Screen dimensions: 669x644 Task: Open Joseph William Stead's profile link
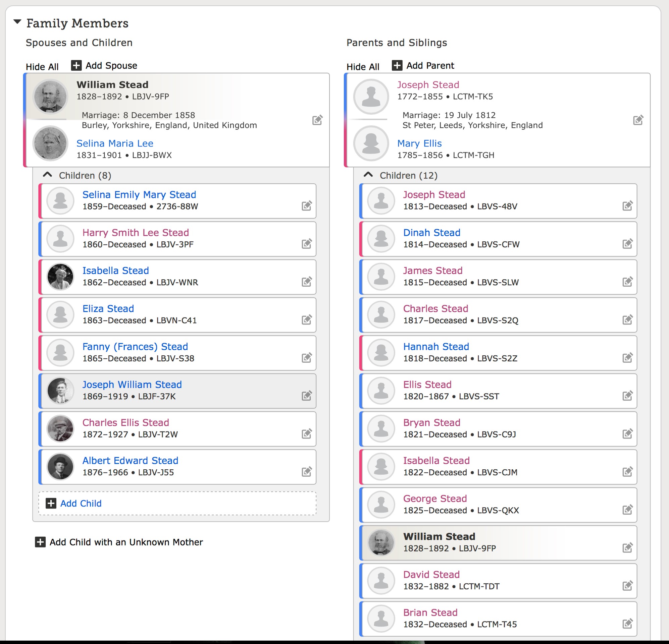click(x=132, y=385)
